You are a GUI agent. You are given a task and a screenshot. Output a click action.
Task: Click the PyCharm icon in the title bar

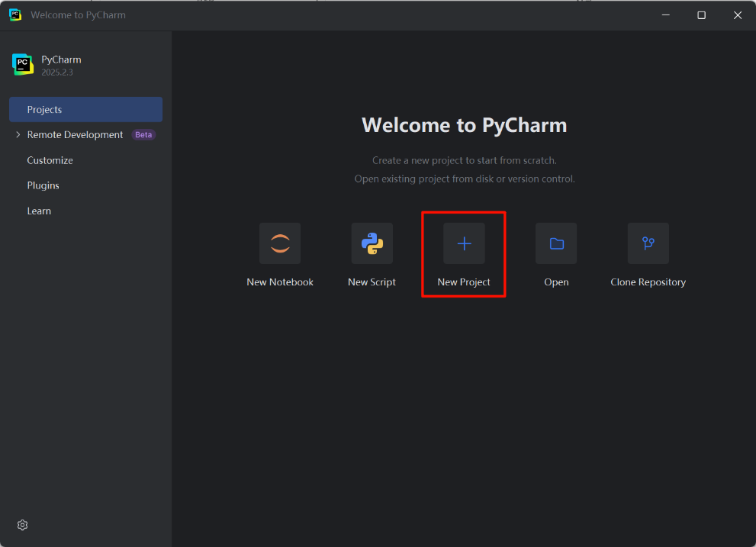coord(15,15)
